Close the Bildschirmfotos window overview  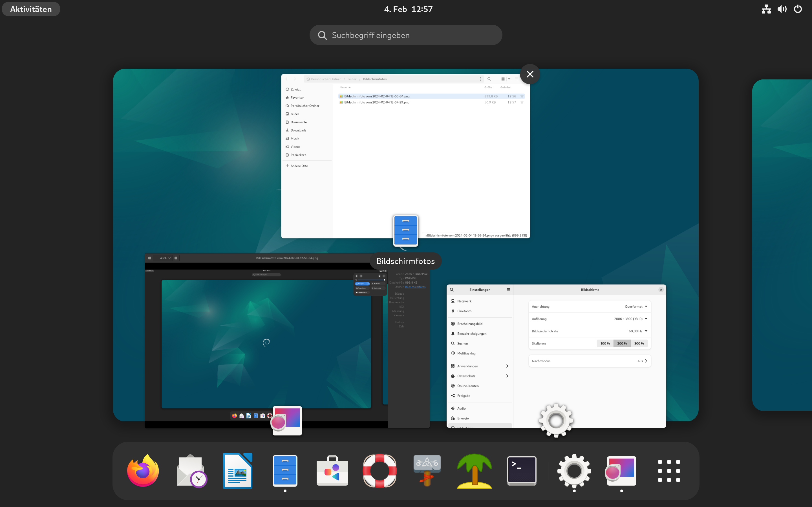[x=530, y=74]
